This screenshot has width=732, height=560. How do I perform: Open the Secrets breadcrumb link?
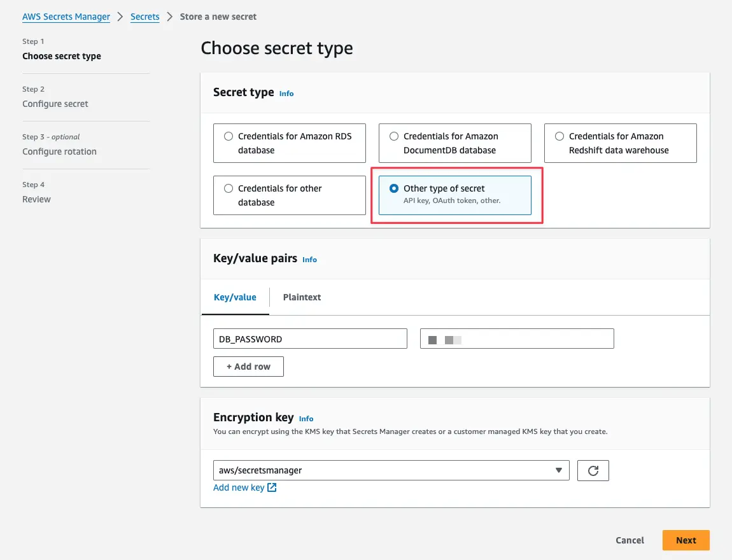coord(144,17)
